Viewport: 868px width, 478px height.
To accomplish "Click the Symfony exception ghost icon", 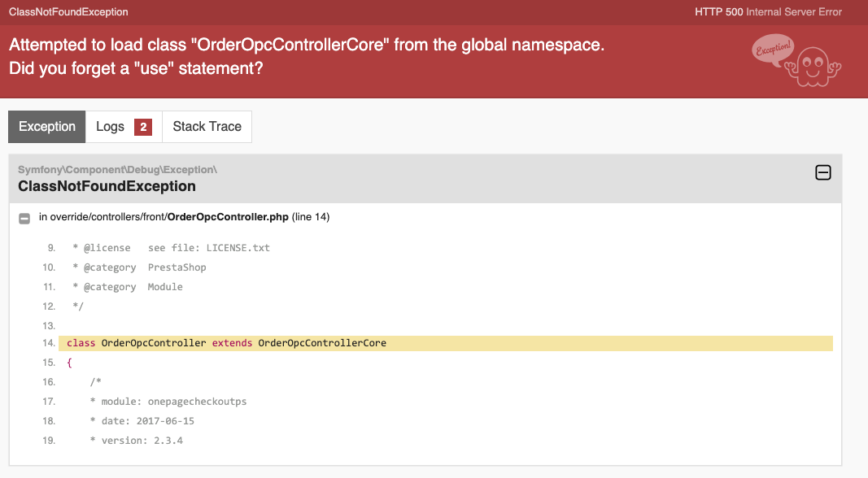I will pyautogui.click(x=812, y=67).
